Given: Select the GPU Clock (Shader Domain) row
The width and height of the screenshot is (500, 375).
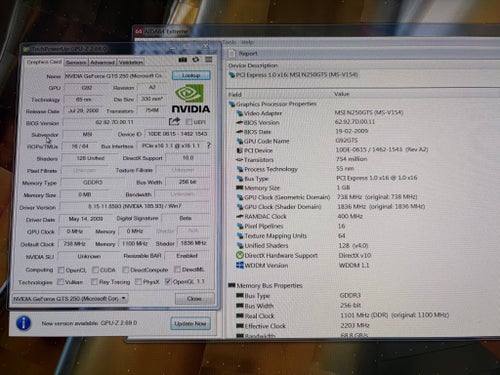Looking at the screenshot, I should click(x=331, y=207).
